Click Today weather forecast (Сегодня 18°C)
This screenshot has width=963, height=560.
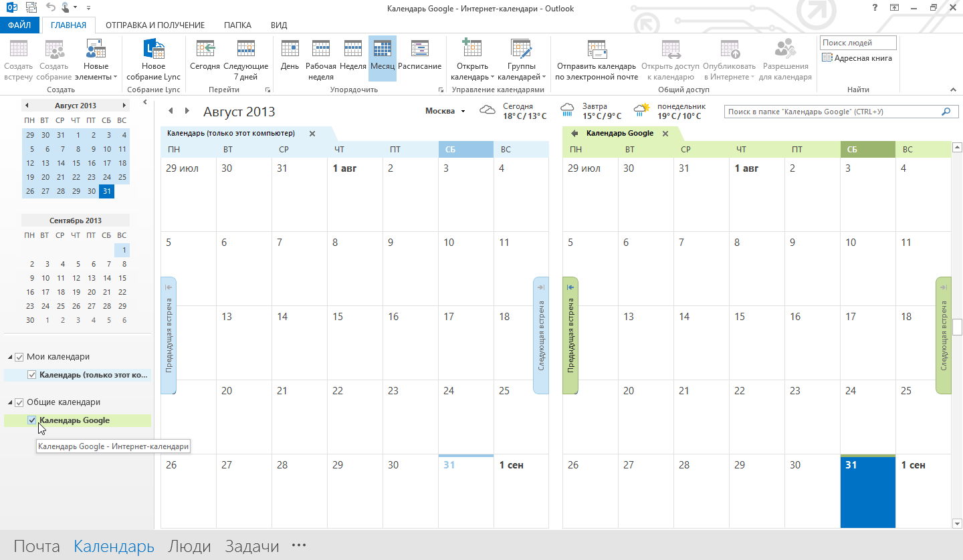pos(513,111)
